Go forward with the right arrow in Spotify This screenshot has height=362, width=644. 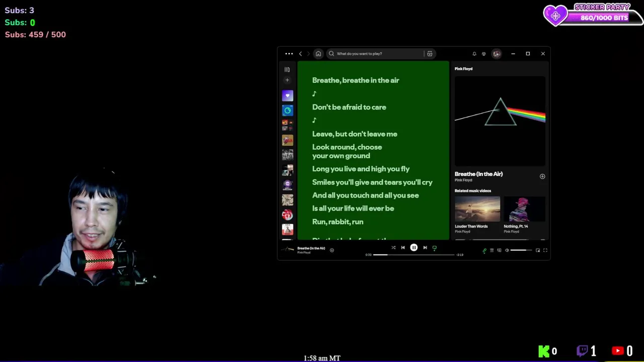point(308,54)
